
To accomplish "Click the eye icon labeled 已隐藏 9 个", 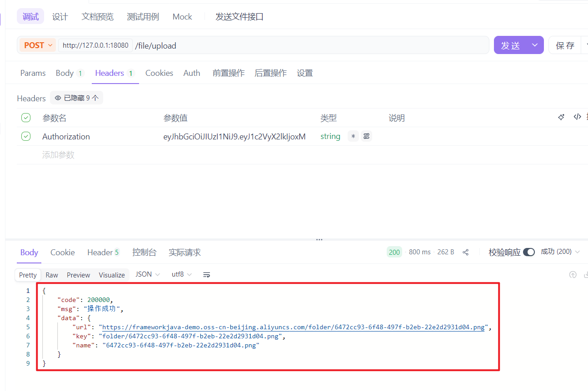I will 58,98.
